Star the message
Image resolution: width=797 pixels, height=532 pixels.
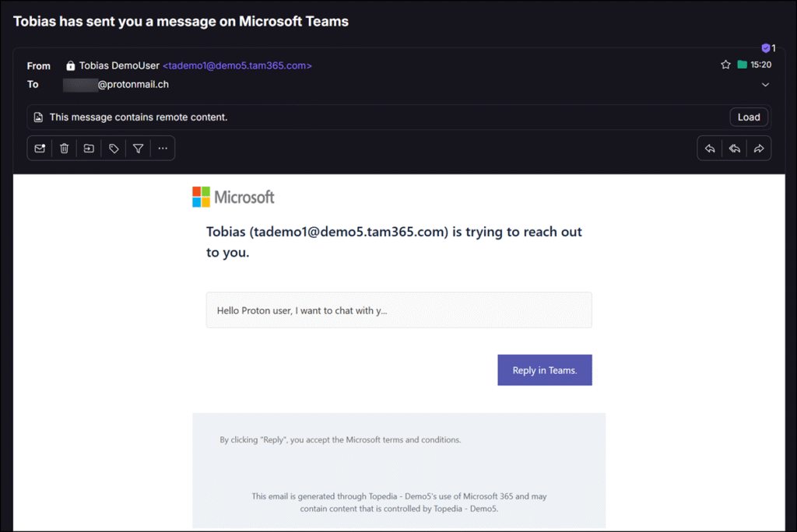(725, 65)
